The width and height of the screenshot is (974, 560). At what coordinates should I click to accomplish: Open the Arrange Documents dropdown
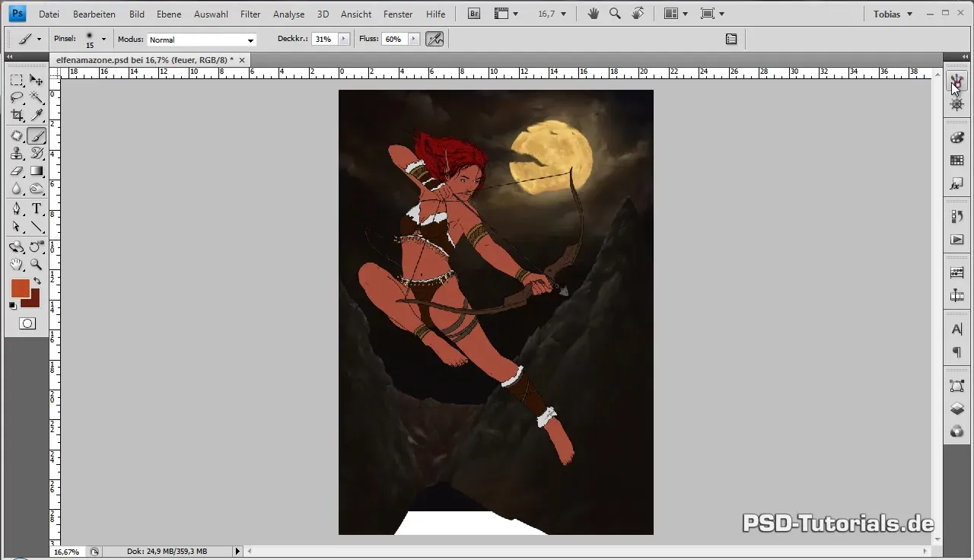coord(675,14)
